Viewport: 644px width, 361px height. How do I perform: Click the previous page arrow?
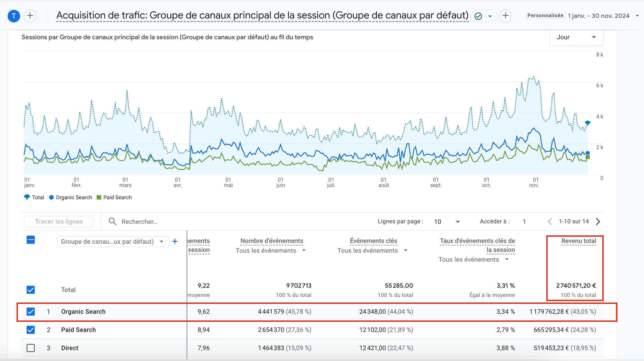click(550, 222)
